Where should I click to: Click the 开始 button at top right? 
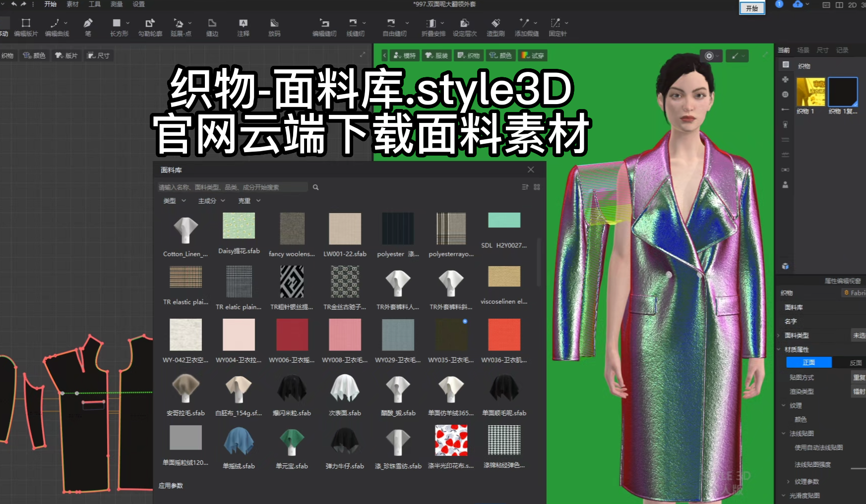[x=752, y=8]
